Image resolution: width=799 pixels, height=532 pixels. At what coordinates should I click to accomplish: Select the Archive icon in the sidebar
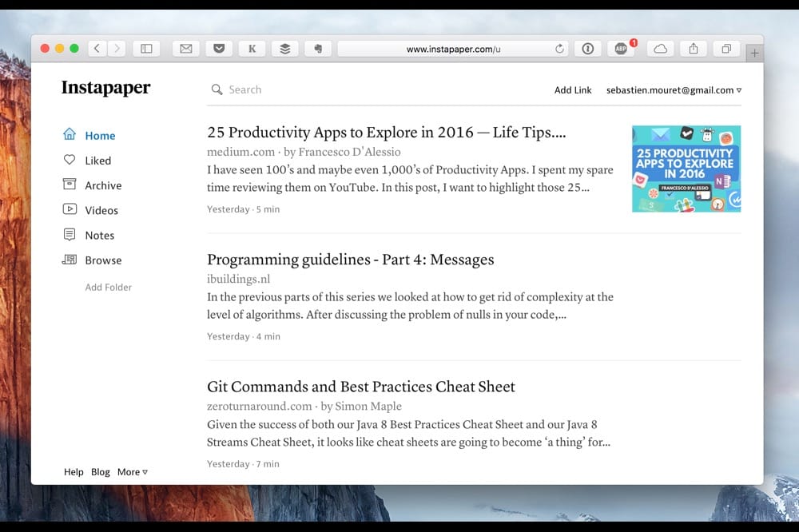tap(70, 185)
